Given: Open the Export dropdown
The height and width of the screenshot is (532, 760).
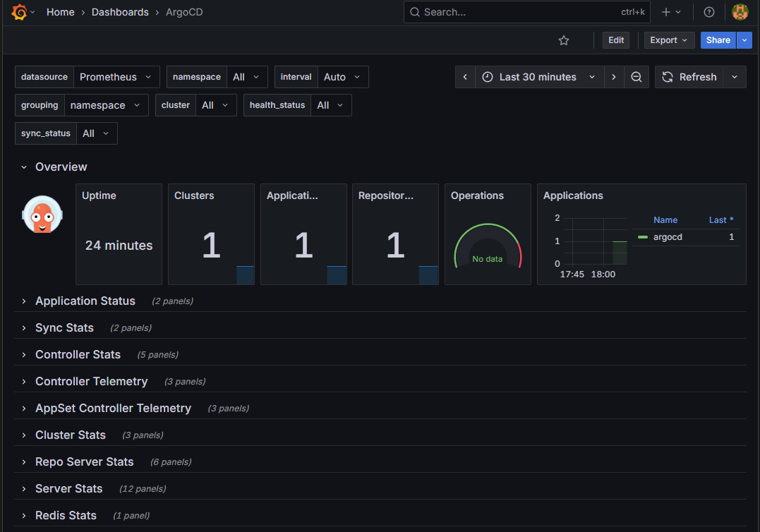Looking at the screenshot, I should (669, 40).
